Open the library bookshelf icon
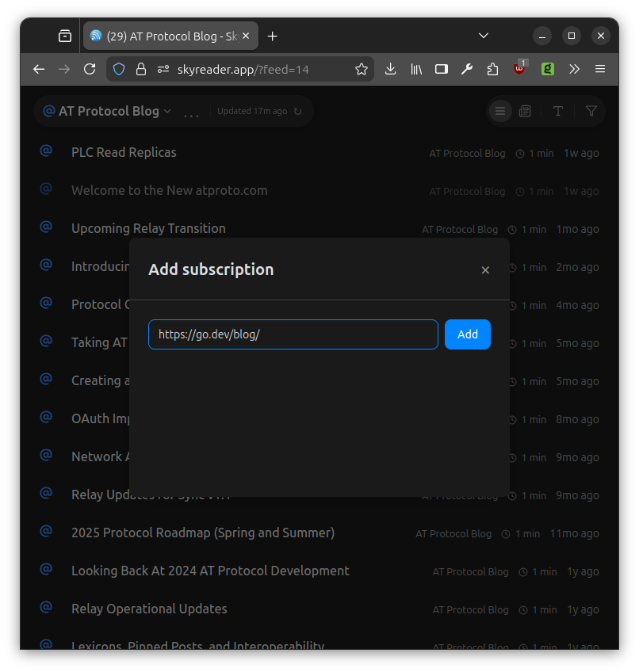The width and height of the screenshot is (639, 672). [x=416, y=69]
